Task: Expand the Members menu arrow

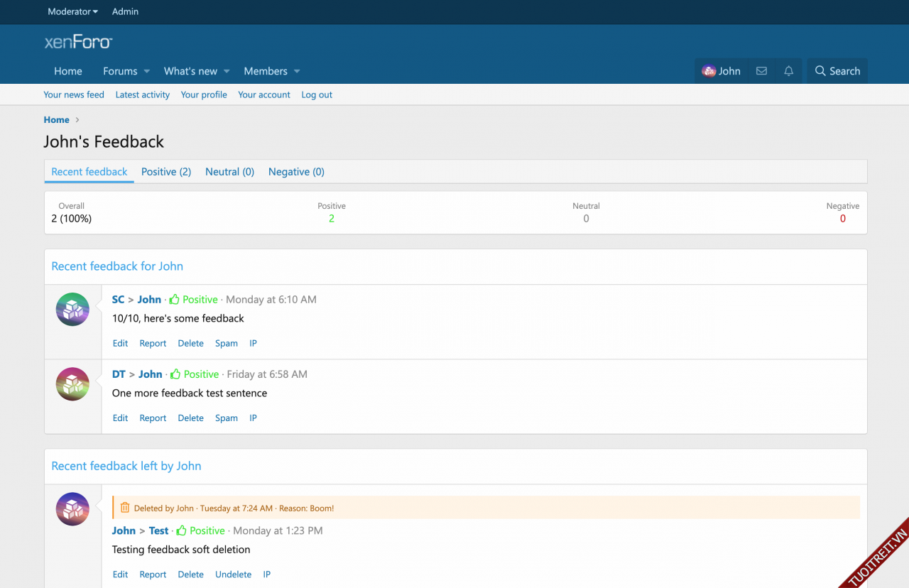Action: click(297, 71)
